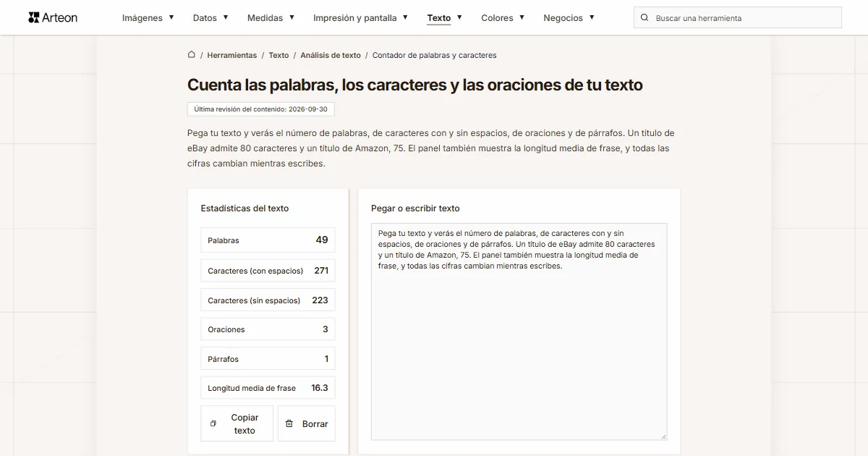Go to Herramientas breadcrumb link
Viewport: 868px width, 456px height.
tap(231, 55)
